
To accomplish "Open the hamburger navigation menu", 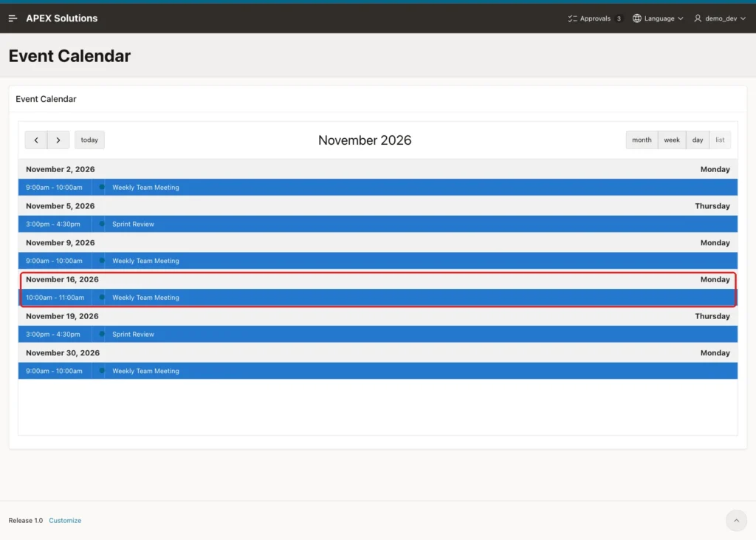I will pos(13,18).
